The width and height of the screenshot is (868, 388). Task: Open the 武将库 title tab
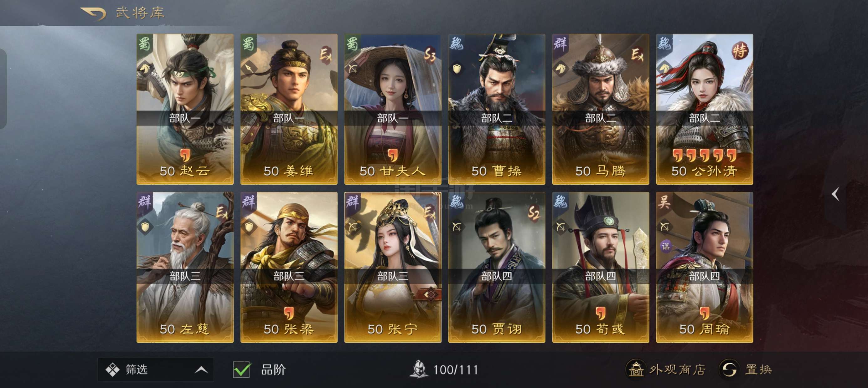point(140,13)
